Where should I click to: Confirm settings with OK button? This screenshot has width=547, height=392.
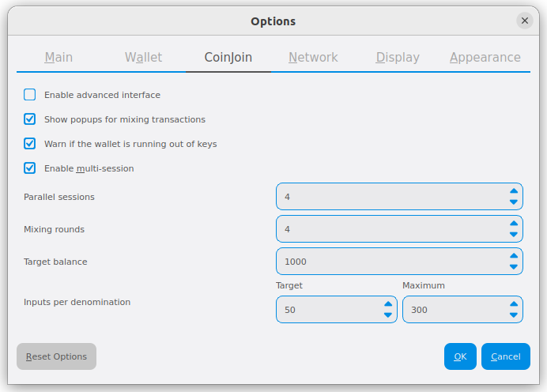click(x=460, y=356)
